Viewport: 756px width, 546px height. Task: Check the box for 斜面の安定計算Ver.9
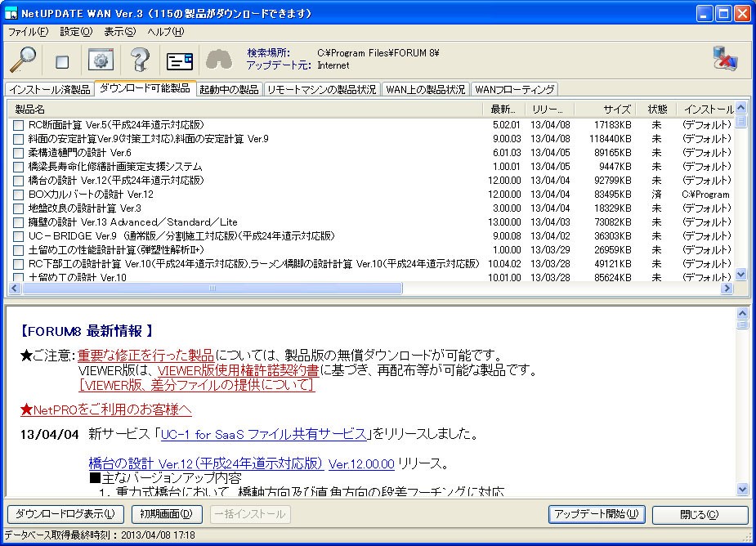pos(18,140)
